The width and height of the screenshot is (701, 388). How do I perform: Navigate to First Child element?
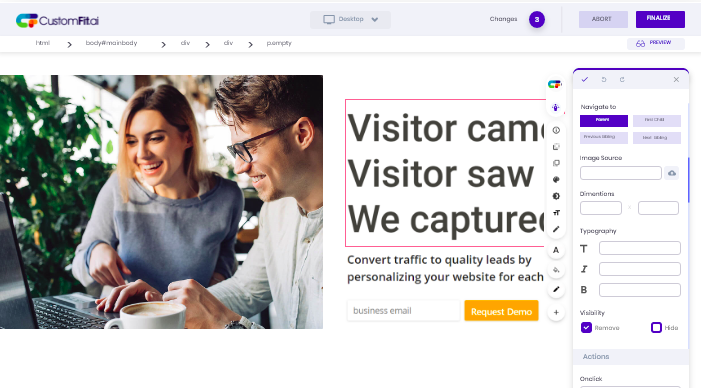(x=657, y=121)
